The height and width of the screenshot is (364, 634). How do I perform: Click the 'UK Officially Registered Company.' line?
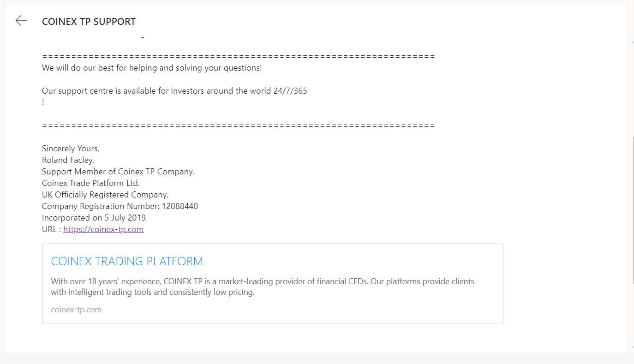[x=105, y=195]
